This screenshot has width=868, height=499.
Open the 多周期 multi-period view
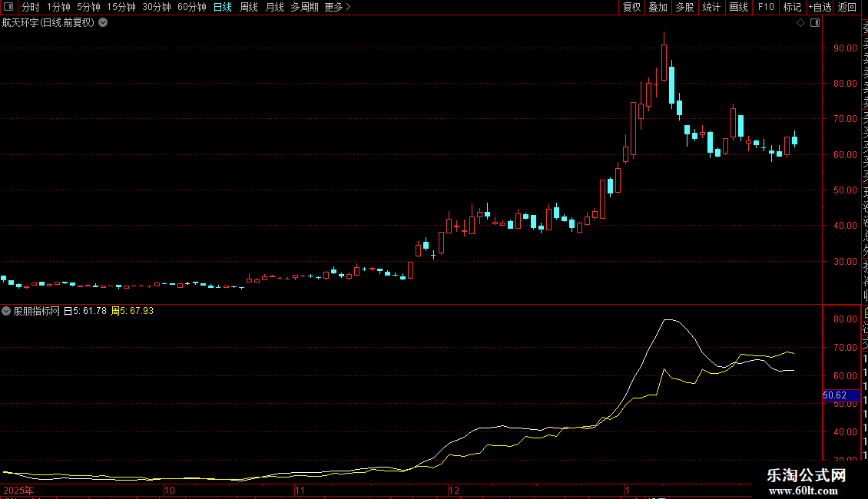304,7
